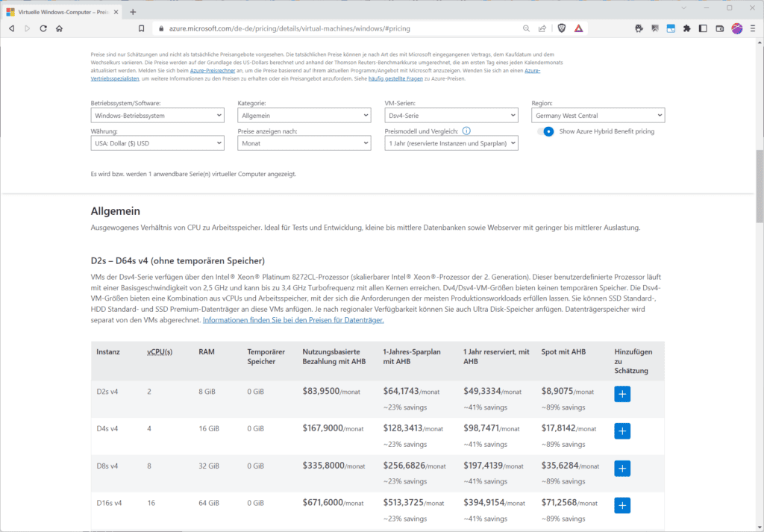Open the Betriebssystem/Software dropdown
This screenshot has width=764, height=532.
tap(157, 116)
